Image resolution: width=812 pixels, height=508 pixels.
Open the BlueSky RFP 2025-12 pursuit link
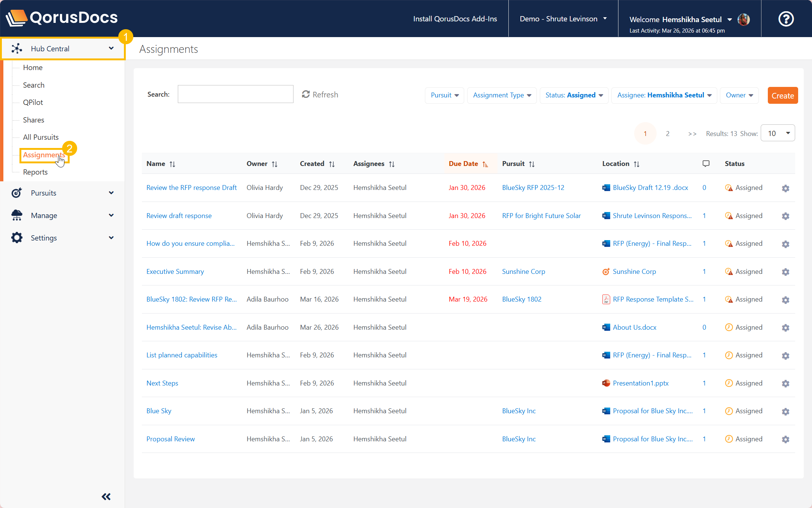(x=533, y=188)
